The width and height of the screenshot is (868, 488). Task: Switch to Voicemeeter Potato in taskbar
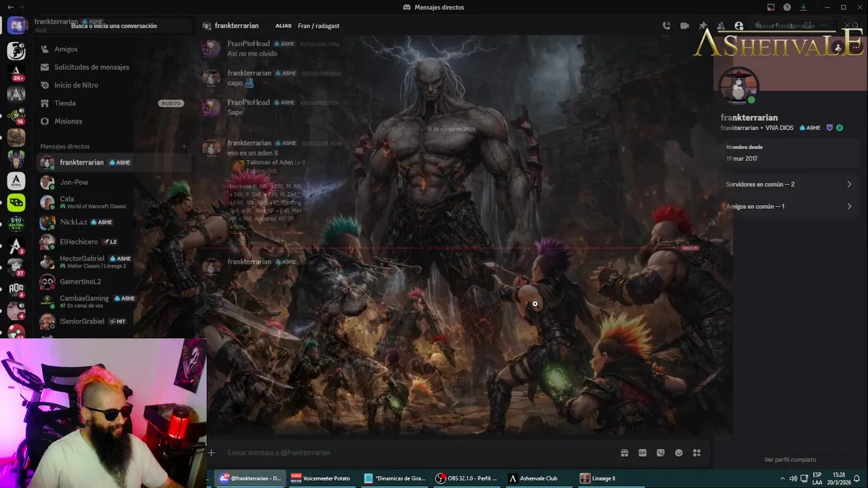[321, 479]
